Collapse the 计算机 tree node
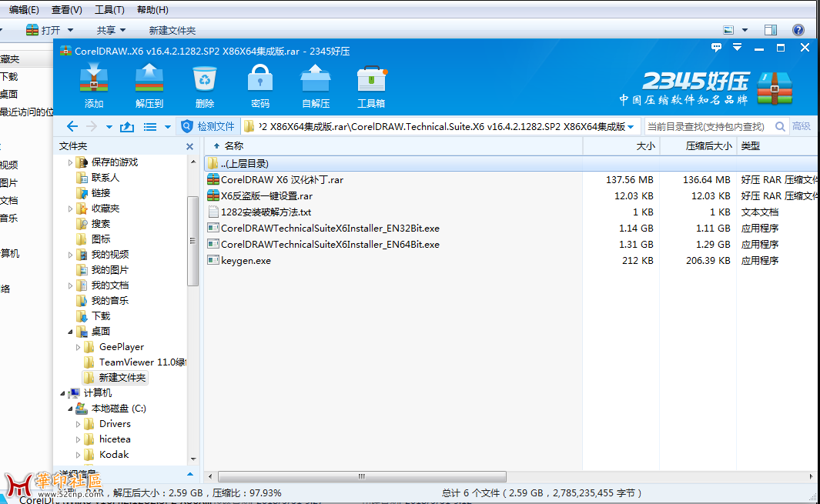 63,393
